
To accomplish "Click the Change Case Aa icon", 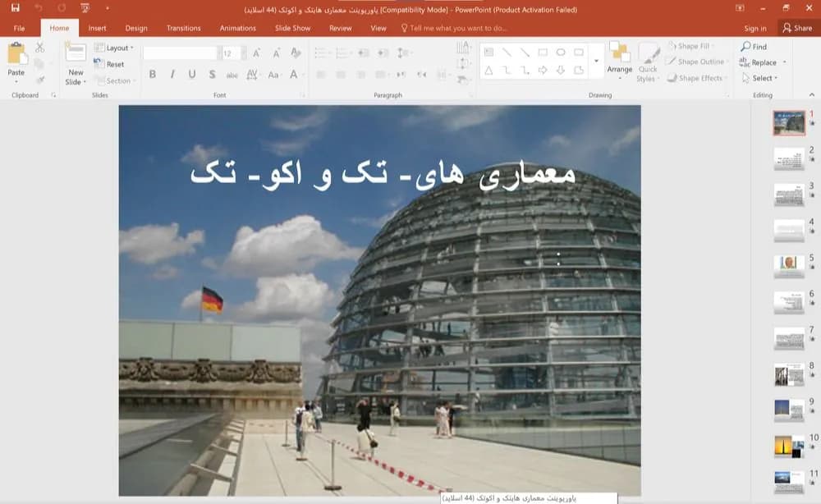I will (x=273, y=75).
